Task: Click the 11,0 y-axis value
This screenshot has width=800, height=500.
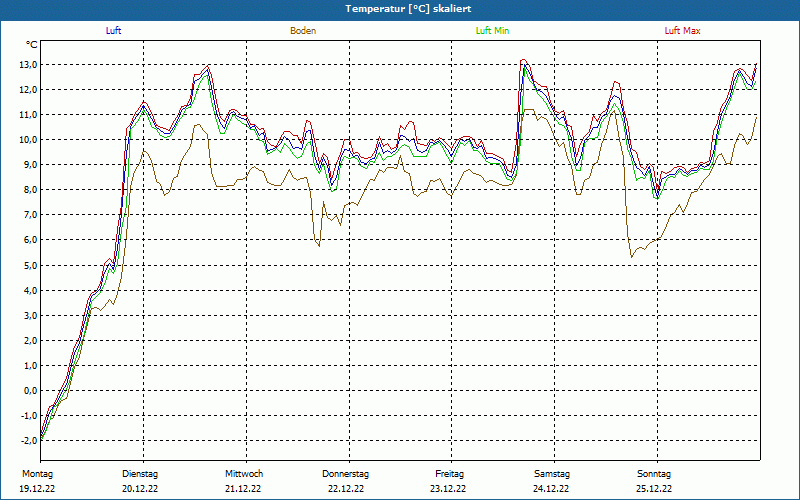Action: [29, 115]
